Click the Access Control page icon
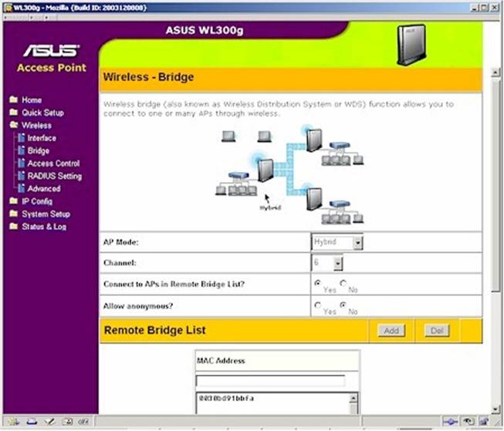504x431 pixels. 21,163
